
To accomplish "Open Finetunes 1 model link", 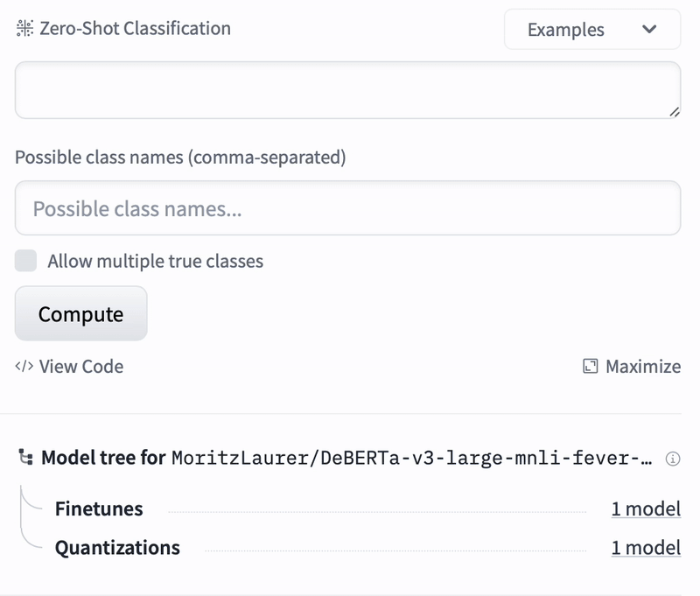I will [646, 509].
